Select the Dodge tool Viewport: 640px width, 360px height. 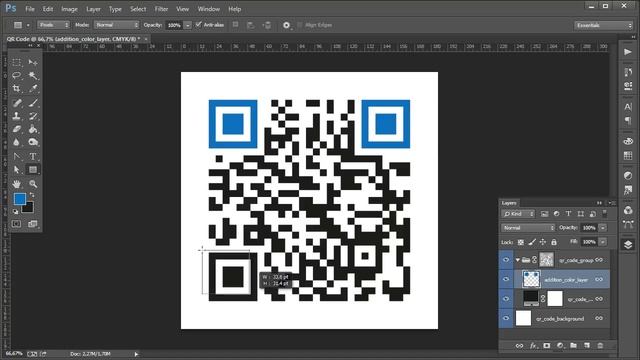click(x=33, y=142)
